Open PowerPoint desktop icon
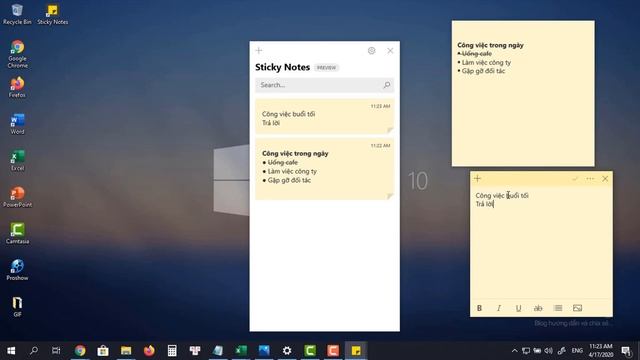Screen dimensions: 640x360 coord(17,197)
